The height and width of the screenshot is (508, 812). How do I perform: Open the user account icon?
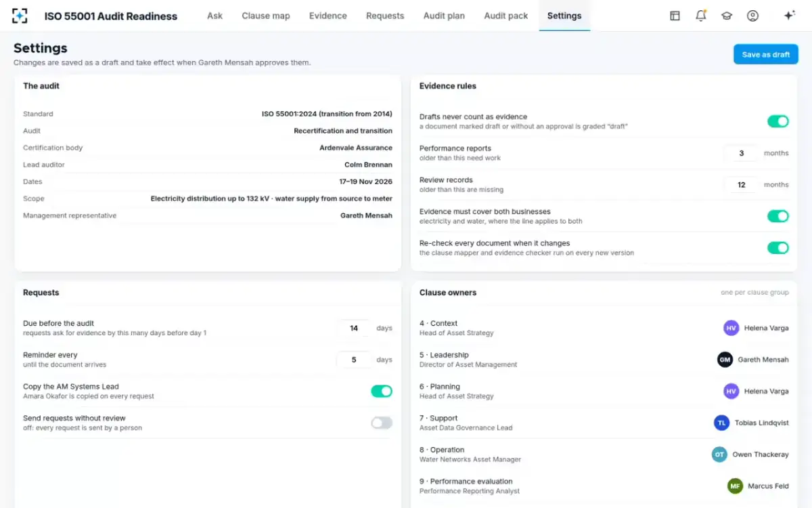point(752,16)
